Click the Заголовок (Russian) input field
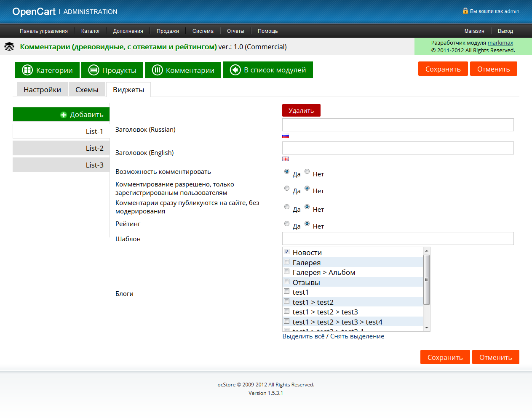The width and height of the screenshot is (532, 418). 398,125
